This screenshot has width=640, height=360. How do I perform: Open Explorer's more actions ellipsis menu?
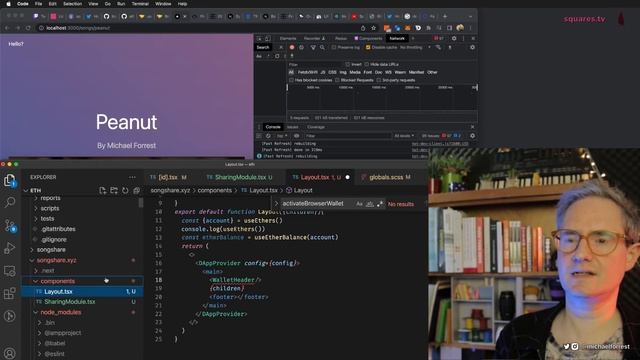[132, 177]
